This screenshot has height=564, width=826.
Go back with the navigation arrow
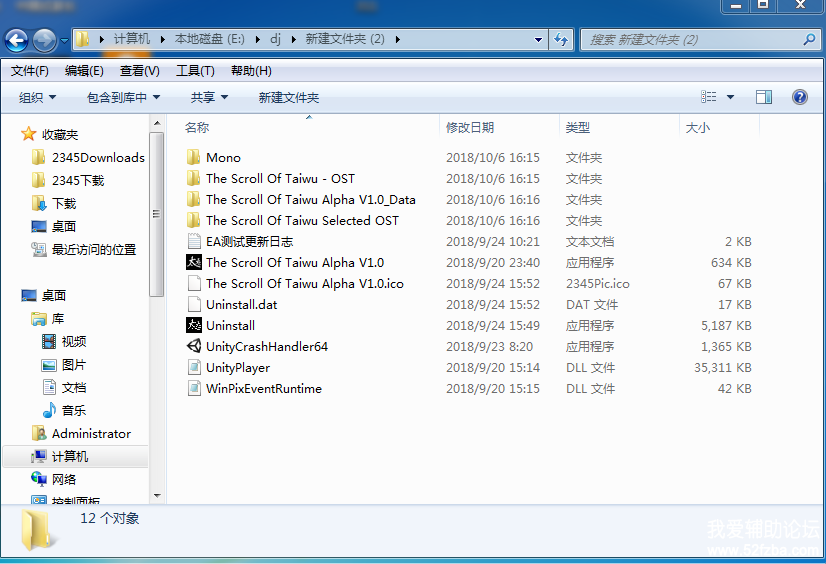[16, 40]
